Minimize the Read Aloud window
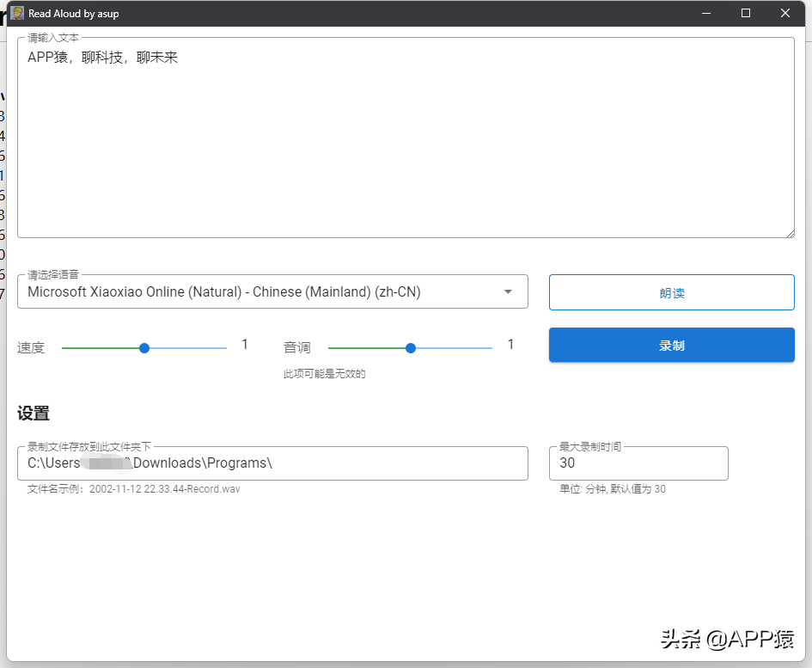Screen dimensions: 812x668 [706, 14]
